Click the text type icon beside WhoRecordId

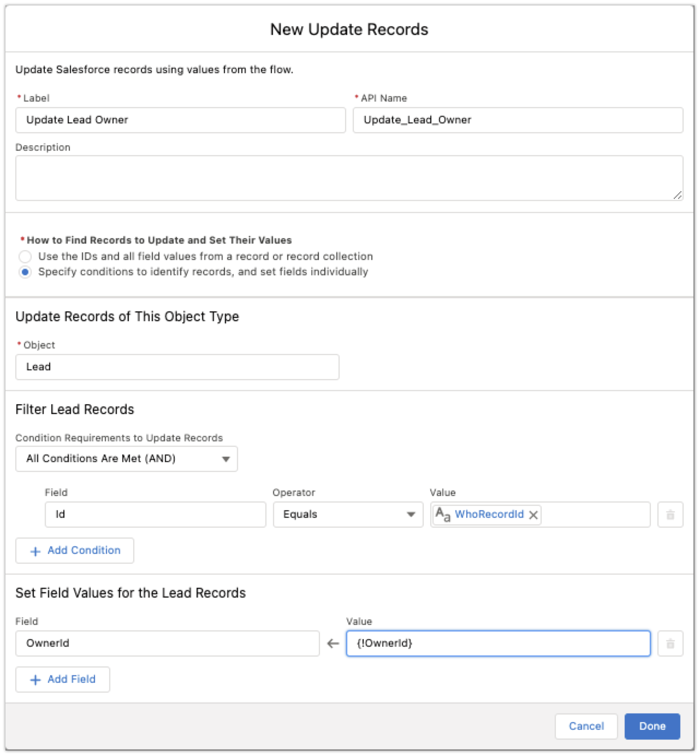coord(443,515)
